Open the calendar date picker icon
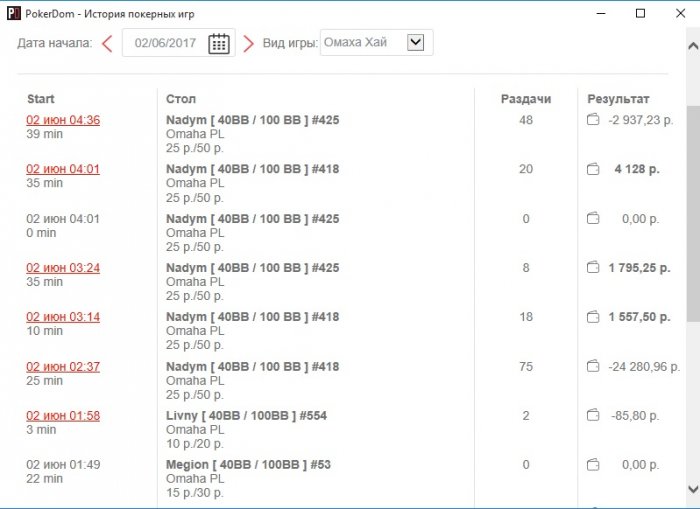This screenshot has width=700, height=509. pos(219,43)
